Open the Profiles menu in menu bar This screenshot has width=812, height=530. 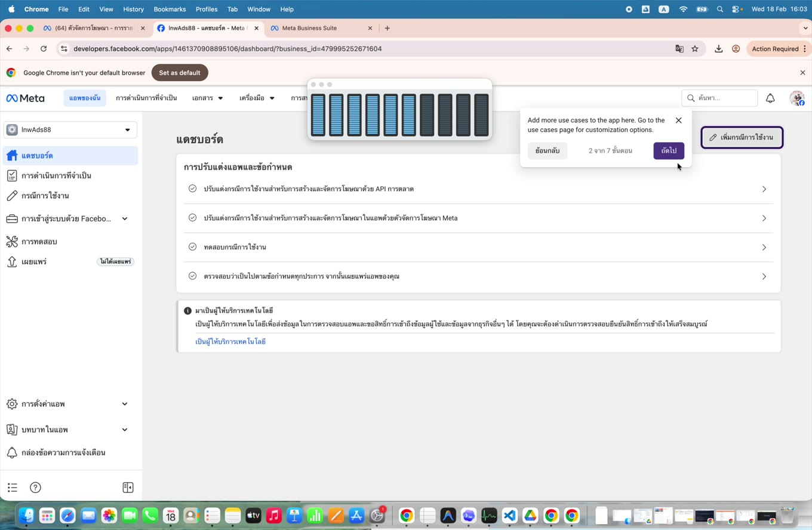click(207, 9)
